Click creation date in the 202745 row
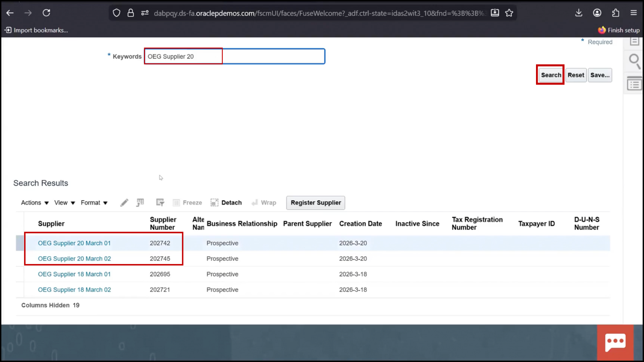644x362 pixels. pos(353,259)
